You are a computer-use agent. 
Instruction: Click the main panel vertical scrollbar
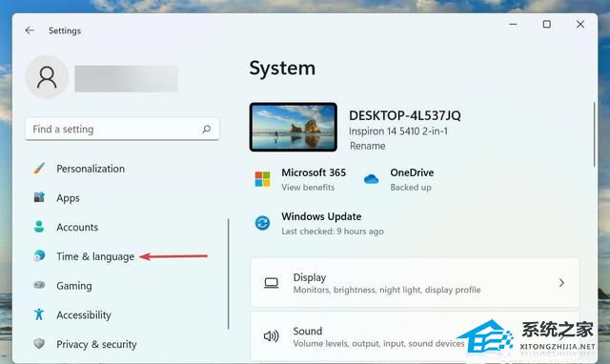(x=594, y=134)
